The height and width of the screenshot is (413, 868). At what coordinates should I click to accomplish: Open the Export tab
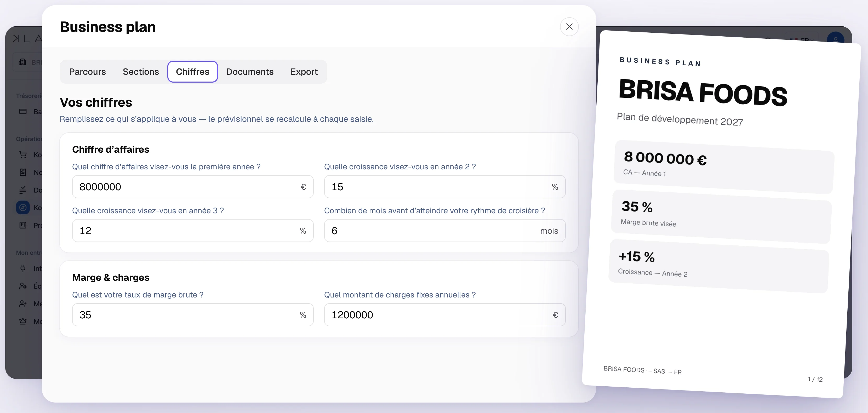(304, 71)
